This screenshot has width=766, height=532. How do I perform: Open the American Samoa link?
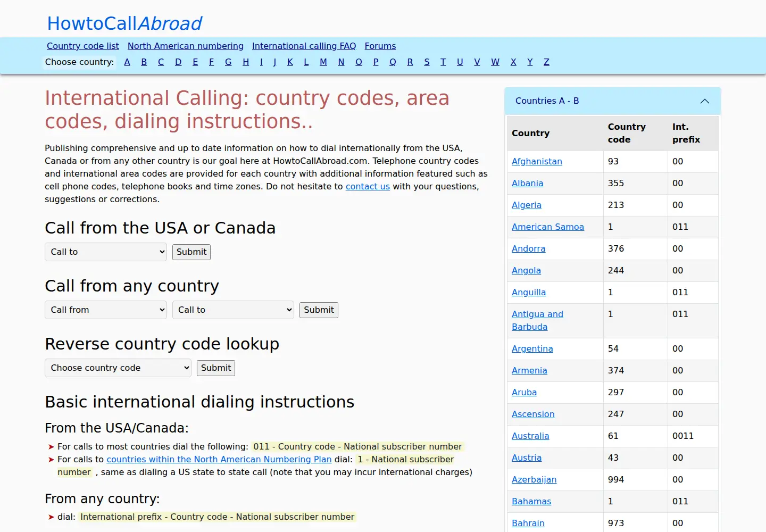click(548, 227)
